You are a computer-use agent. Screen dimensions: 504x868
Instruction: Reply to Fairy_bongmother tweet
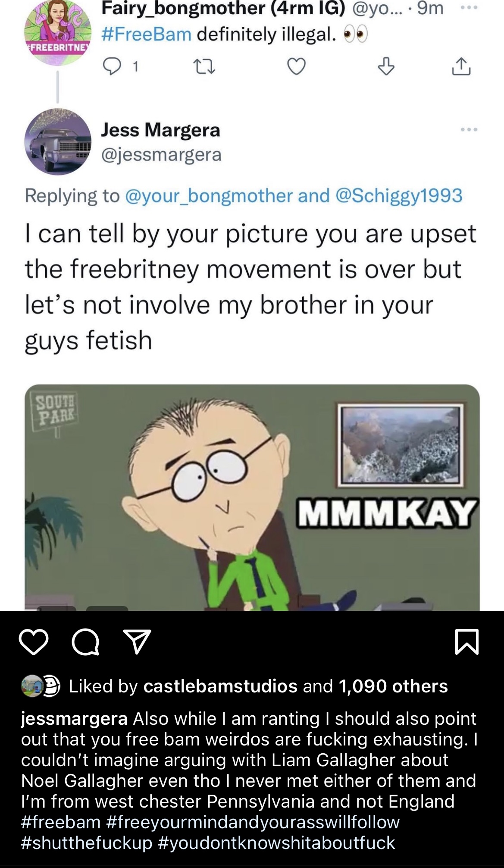click(x=113, y=66)
